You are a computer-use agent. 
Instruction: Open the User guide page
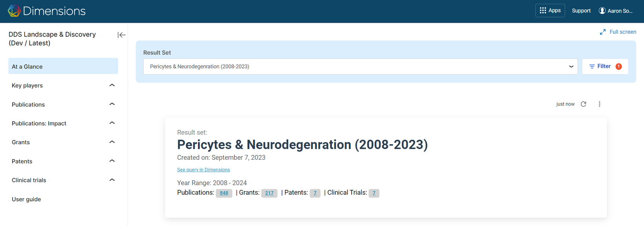[26, 199]
